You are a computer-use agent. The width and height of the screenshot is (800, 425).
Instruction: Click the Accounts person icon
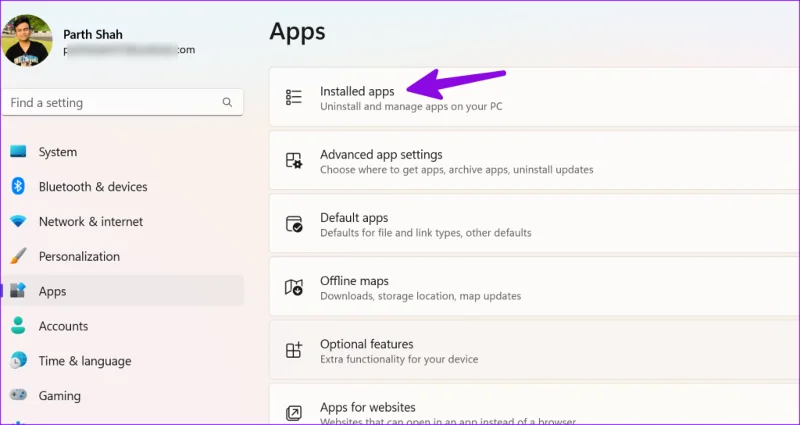point(18,326)
